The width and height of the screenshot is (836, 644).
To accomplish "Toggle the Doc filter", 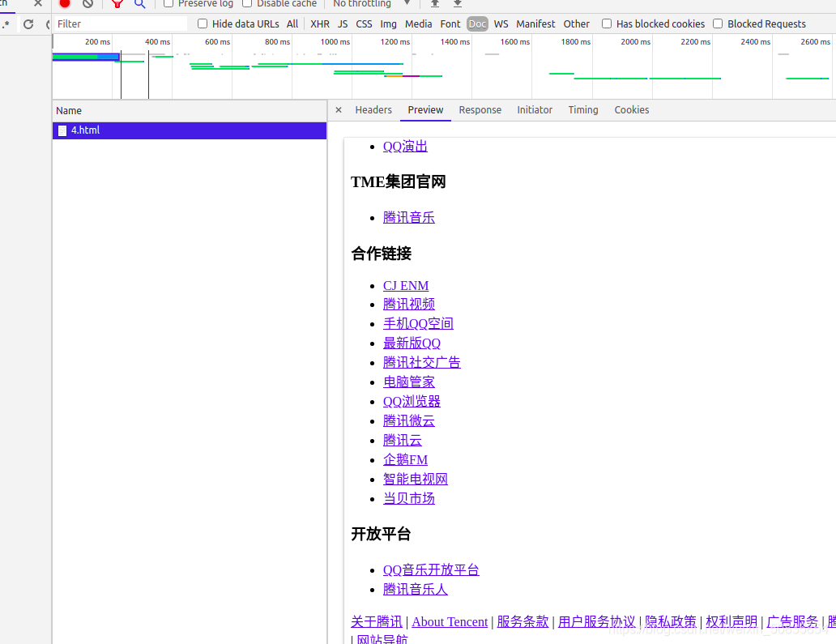I will 477,24.
